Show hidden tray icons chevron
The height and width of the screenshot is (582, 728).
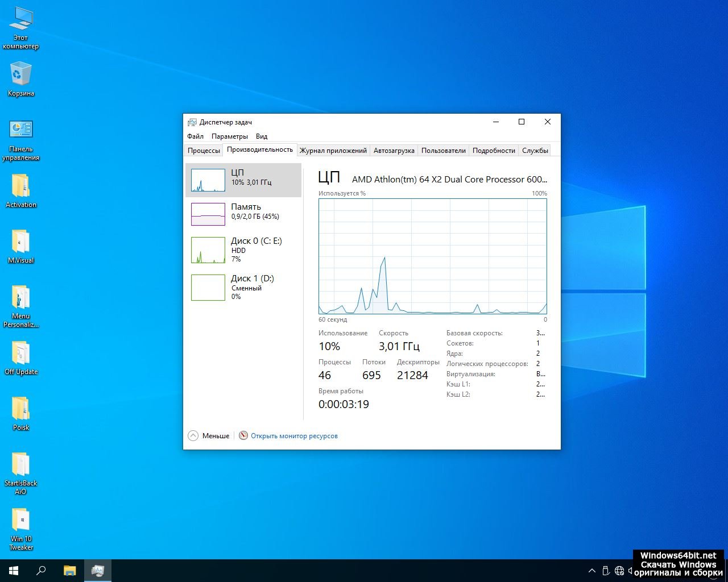pyautogui.click(x=592, y=571)
